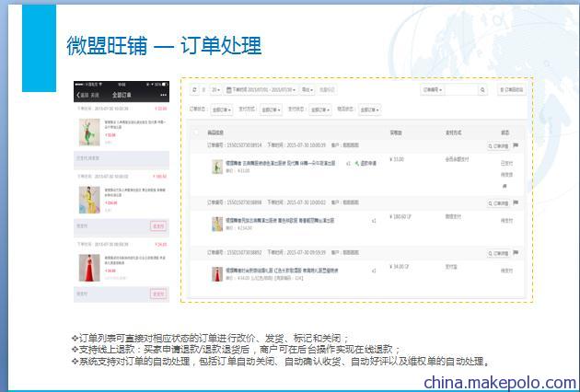Open order details for order ending 8898
The width and height of the screenshot is (580, 392).
tap(498, 203)
